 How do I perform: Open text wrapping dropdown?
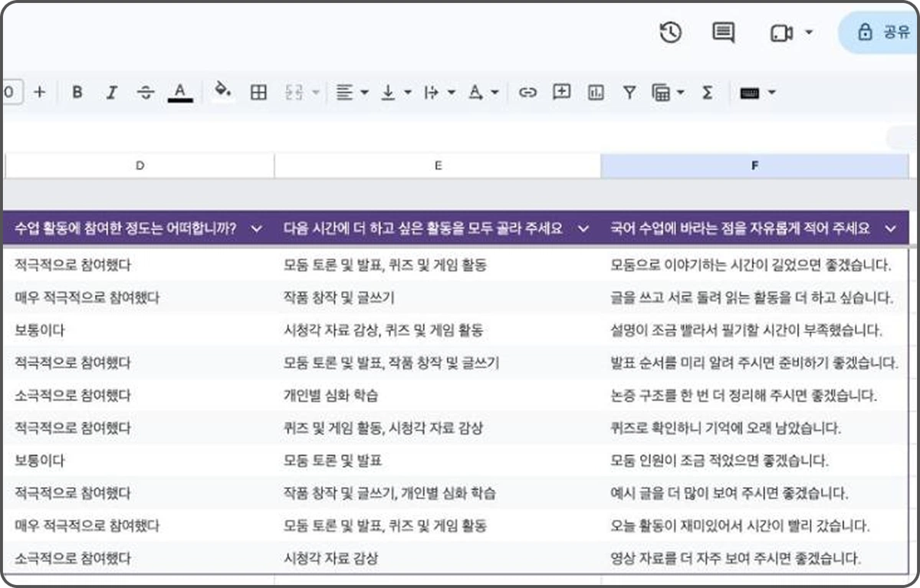[441, 92]
